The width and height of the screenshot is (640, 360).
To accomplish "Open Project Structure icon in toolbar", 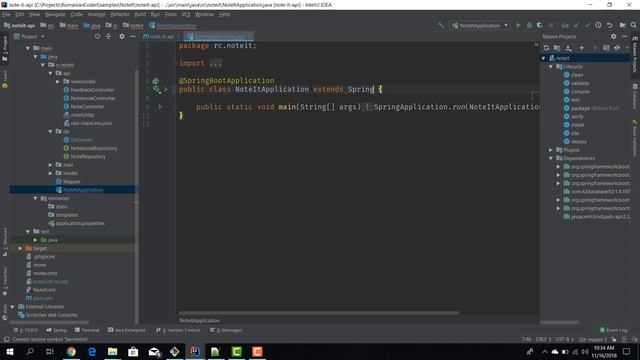I will pos(622,25).
